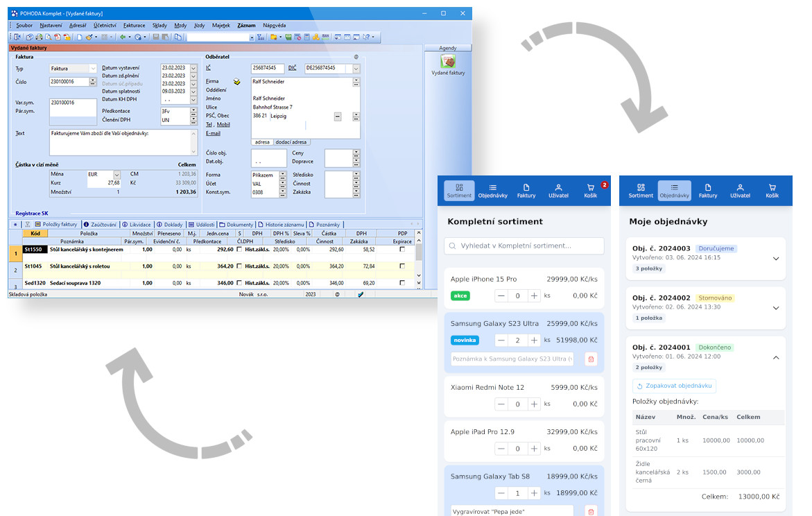
Task: Delete Samsung Galaxy S23 Ultra note with trash icon
Action: pos(591,359)
